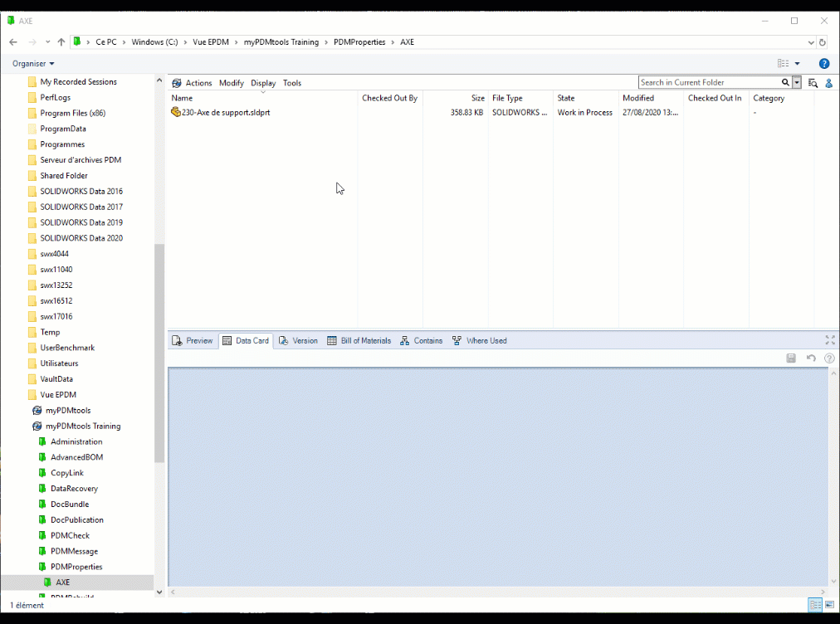Click the refresh icon in address bar
The width and height of the screenshot is (840, 624).
coord(823,42)
